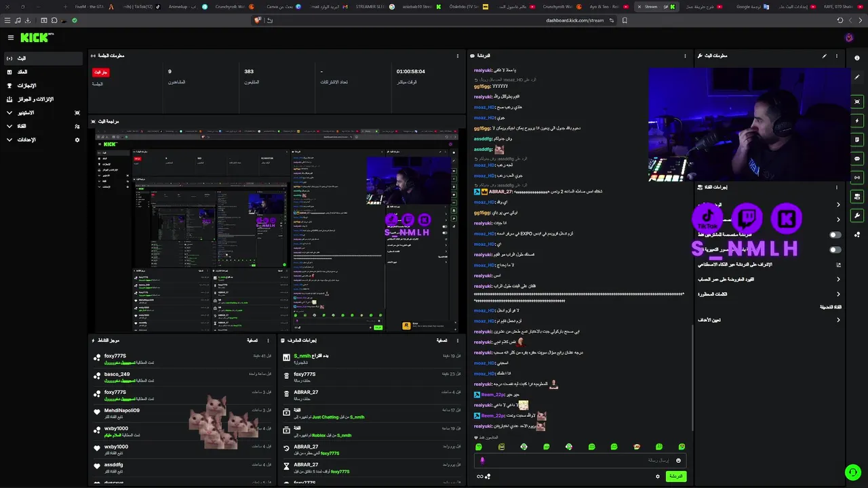Open browser downloads icon in toolbar
This screenshot has width=868, height=488.
click(28, 20)
